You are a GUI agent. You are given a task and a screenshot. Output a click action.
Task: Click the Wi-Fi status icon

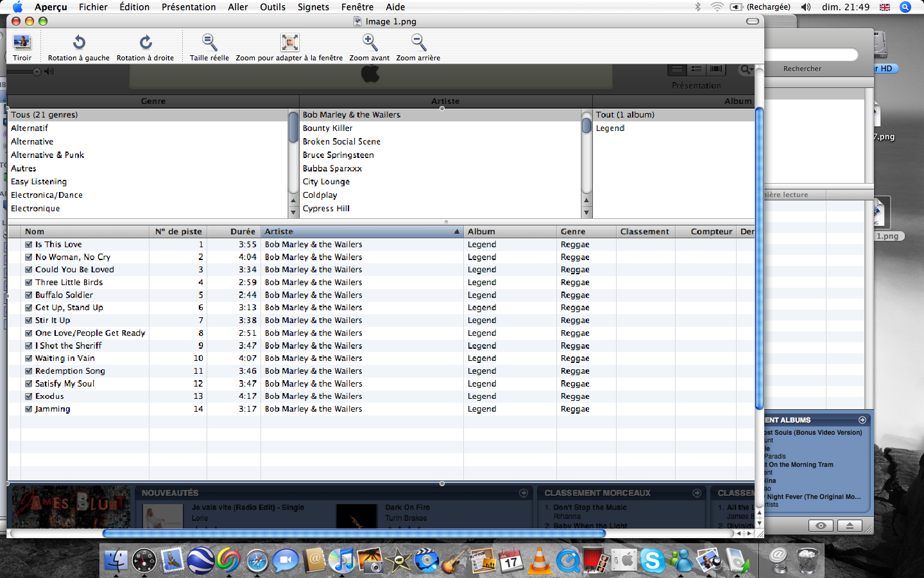point(717,7)
